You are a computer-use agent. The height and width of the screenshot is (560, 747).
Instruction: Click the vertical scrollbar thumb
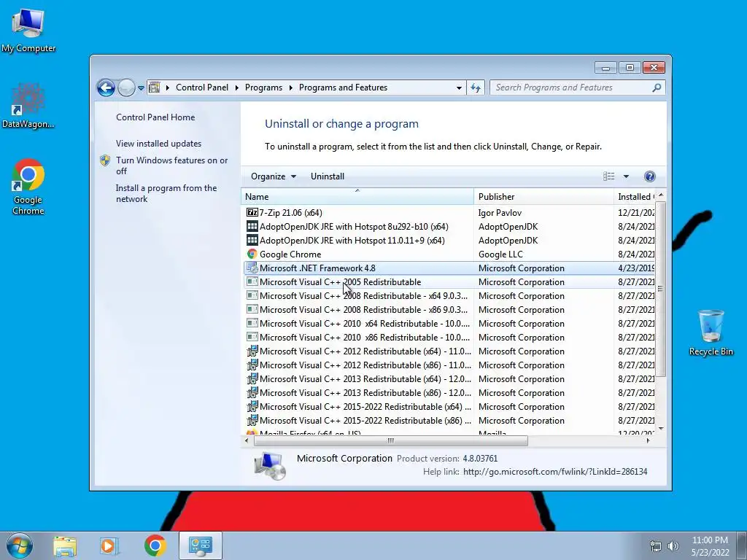click(x=660, y=289)
